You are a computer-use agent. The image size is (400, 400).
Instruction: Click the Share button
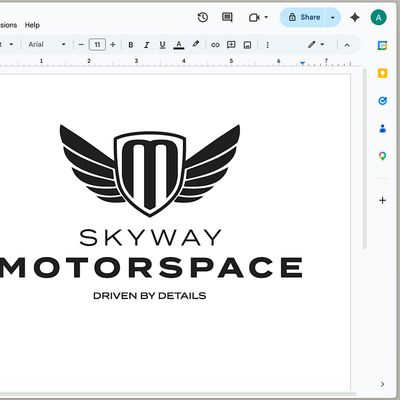(x=303, y=17)
